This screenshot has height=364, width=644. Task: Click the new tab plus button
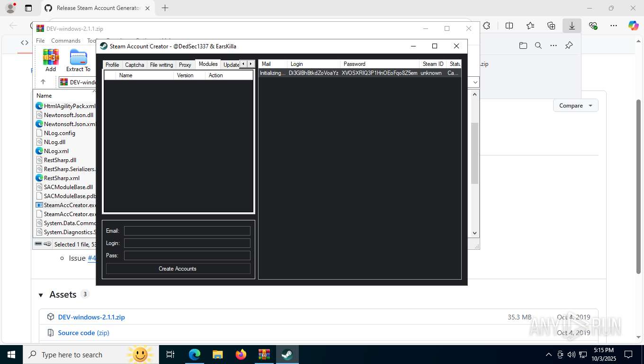[x=165, y=8]
